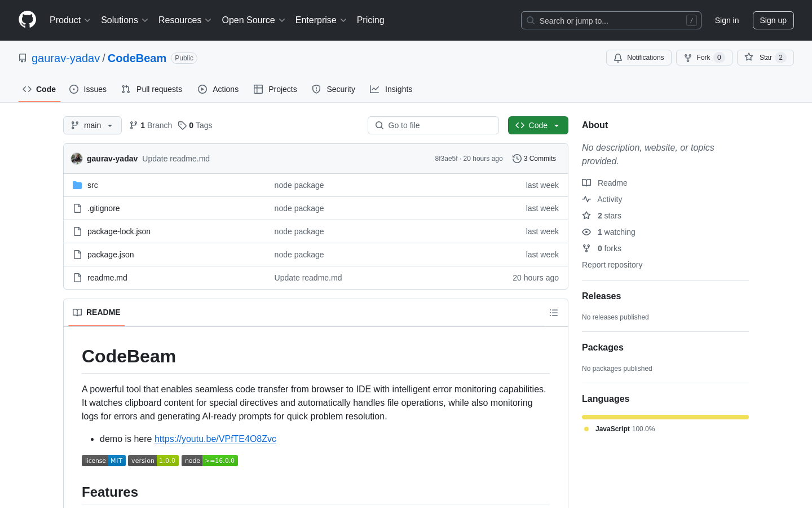Open the 3 Commits link
Viewport: 812px width, 508px height.
tap(535, 159)
